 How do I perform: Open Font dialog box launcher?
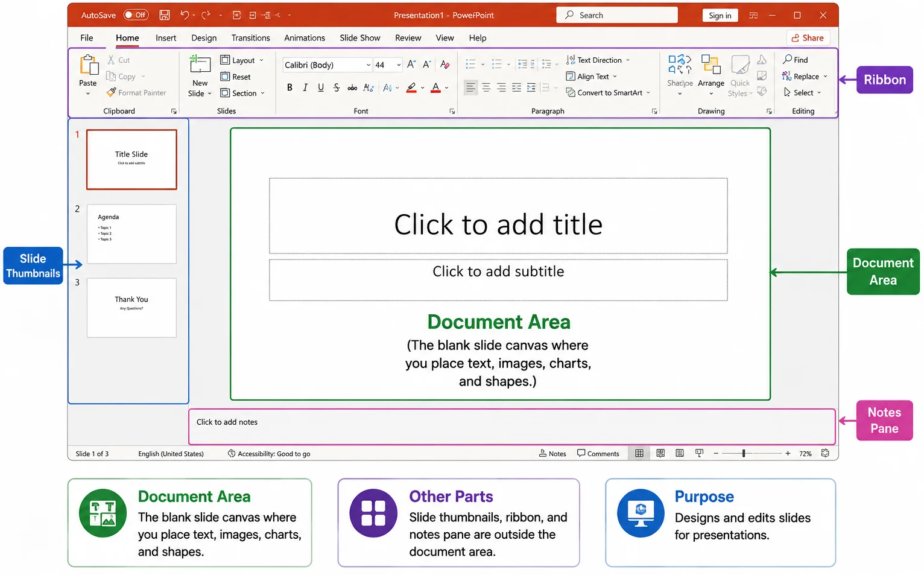tap(452, 112)
